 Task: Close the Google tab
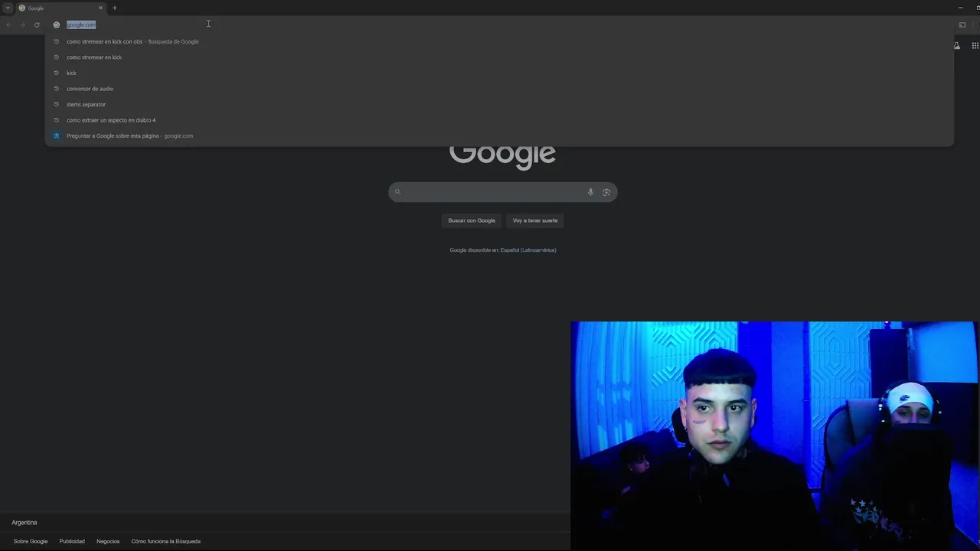pos(100,8)
